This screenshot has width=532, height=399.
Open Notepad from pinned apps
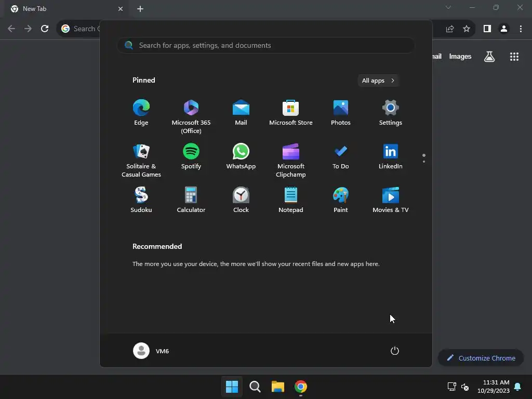coord(291,200)
